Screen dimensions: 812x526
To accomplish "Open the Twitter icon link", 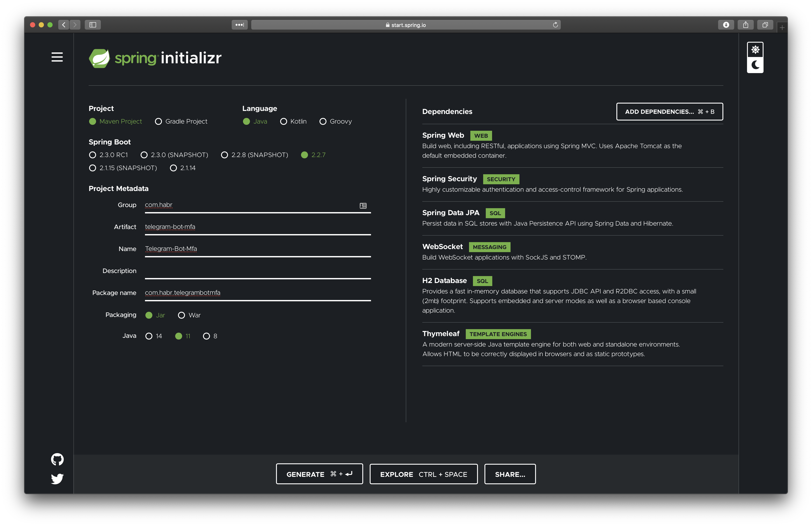I will click(x=57, y=479).
